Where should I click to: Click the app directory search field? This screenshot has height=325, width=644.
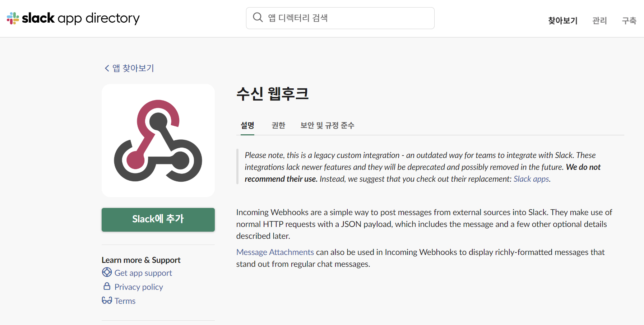coord(340,18)
